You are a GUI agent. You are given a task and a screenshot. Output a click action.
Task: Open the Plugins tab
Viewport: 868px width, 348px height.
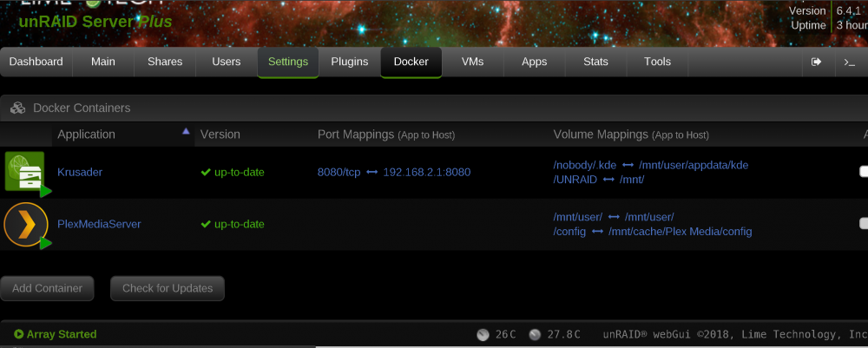[x=350, y=62]
